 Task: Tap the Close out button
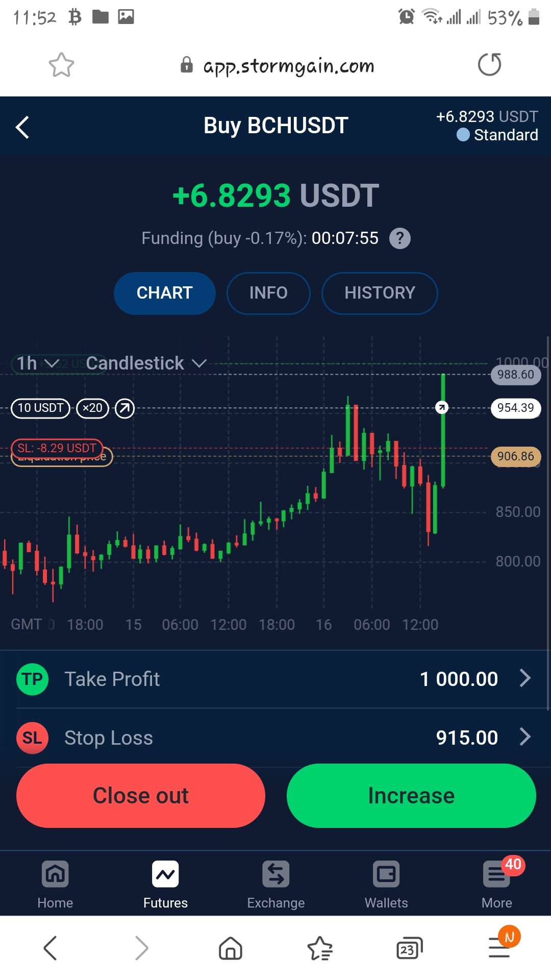coord(141,796)
